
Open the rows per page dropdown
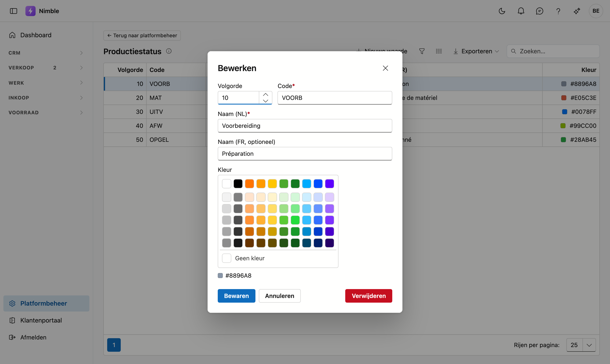(x=589, y=345)
